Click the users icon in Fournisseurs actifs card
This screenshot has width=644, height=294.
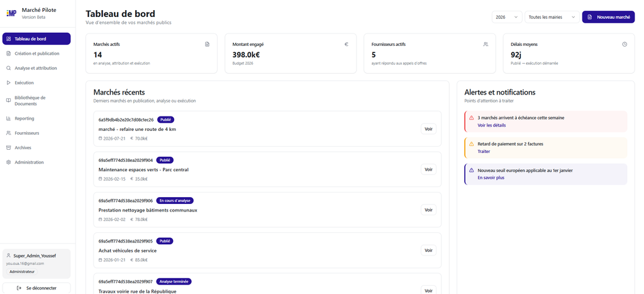486,45
